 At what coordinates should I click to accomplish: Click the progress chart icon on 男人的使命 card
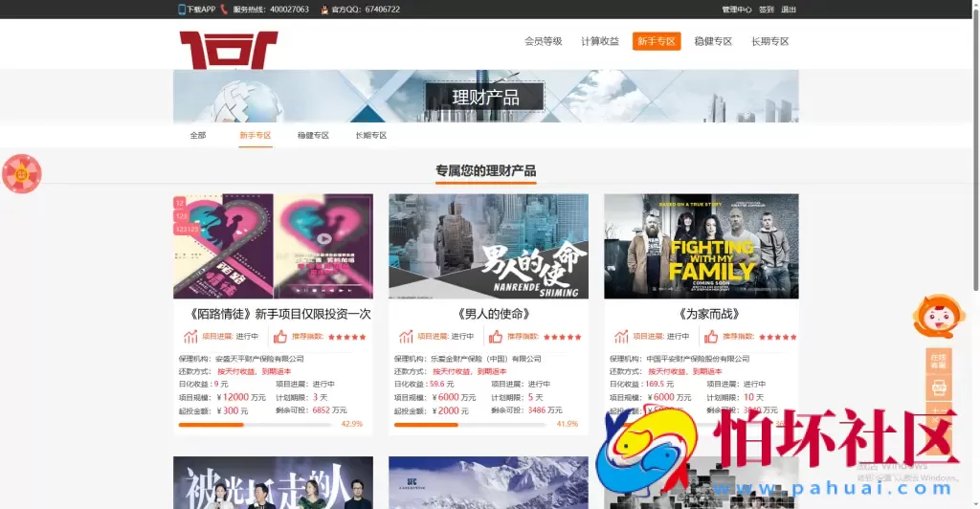pyautogui.click(x=406, y=337)
